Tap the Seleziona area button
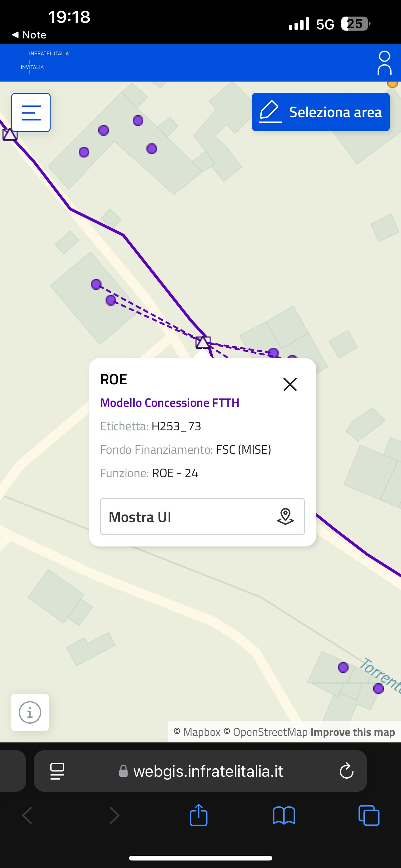Viewport: 401px width, 868px height. click(320, 112)
